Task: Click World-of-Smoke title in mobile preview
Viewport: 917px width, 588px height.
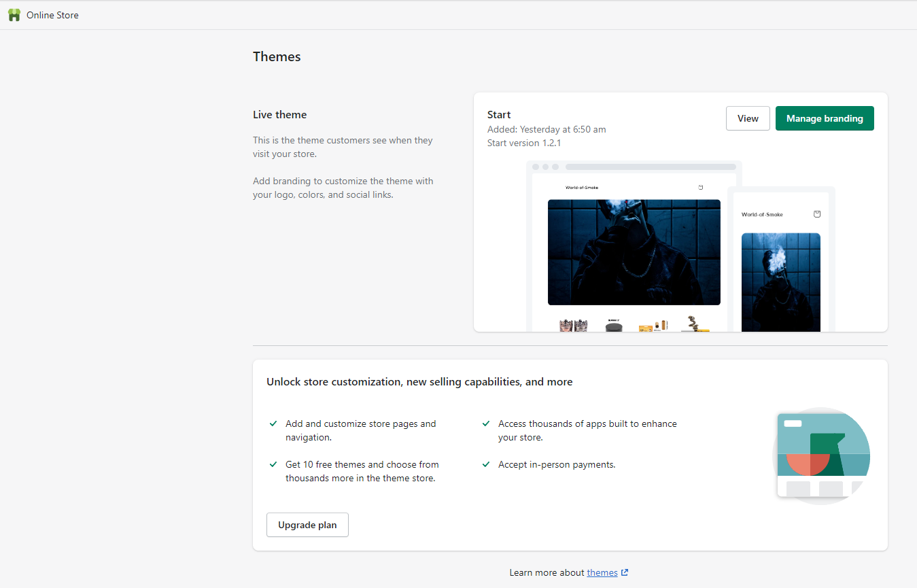Action: [x=762, y=215]
